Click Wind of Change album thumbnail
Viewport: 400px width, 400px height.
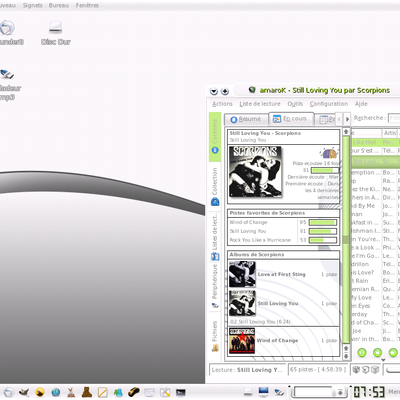tap(242, 341)
